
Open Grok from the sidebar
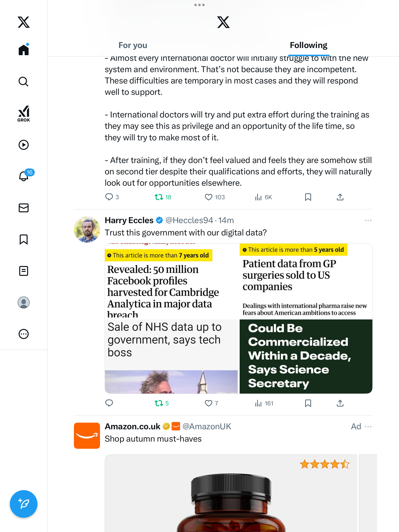(x=24, y=114)
